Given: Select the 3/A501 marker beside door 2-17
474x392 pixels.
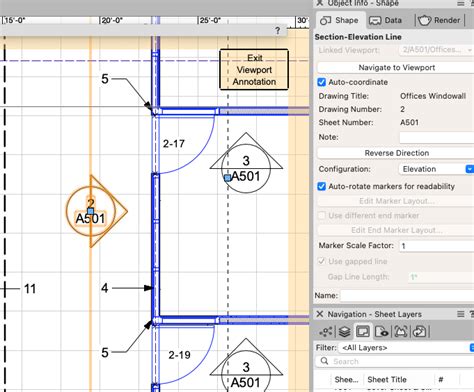Looking at the screenshot, I should point(246,163).
